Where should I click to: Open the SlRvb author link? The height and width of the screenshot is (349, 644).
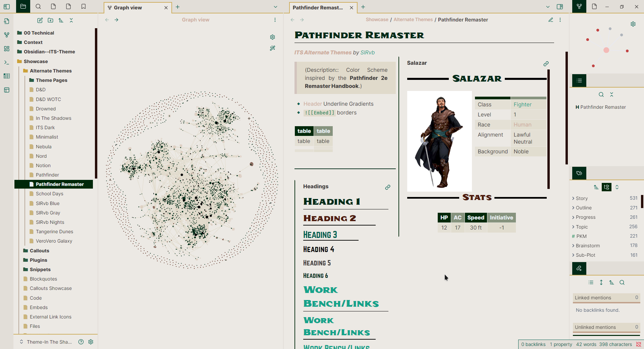pyautogui.click(x=368, y=52)
